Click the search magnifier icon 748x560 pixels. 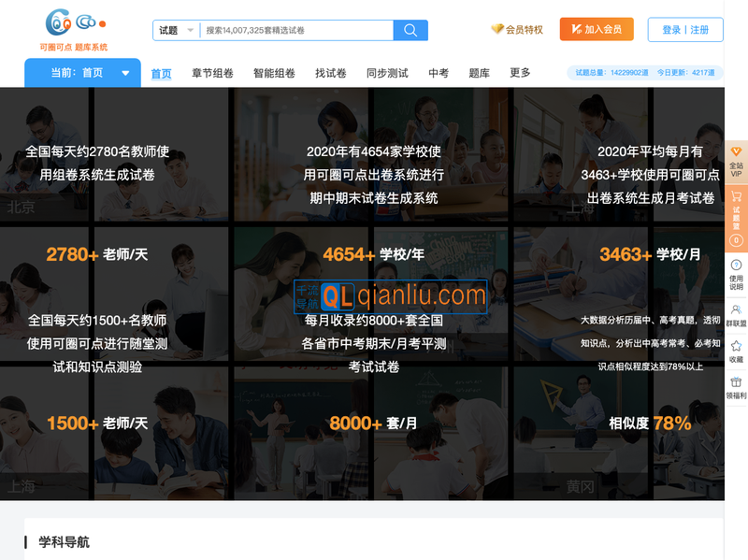tap(410, 30)
